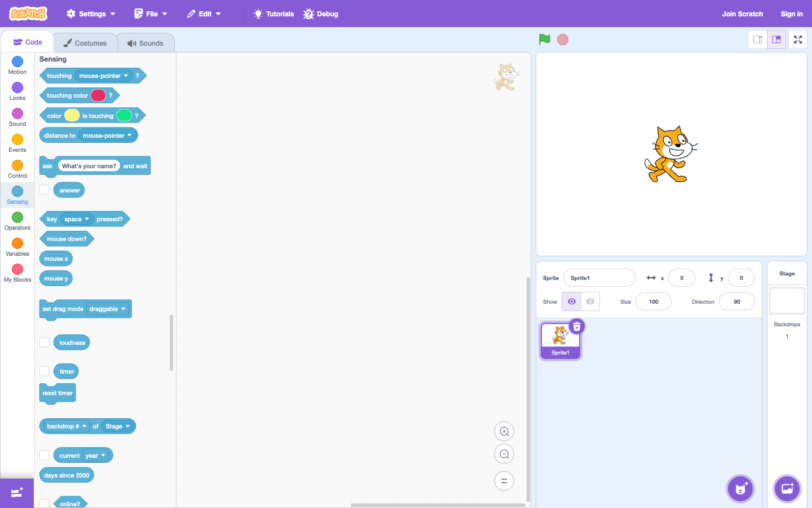
Task: Select the Operators block category
Action: tap(17, 221)
